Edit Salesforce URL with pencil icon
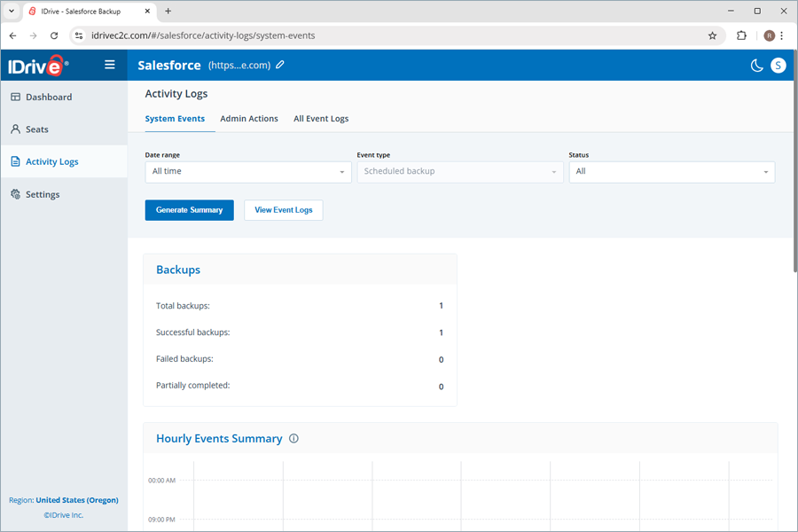Screen dimensions: 798x532 280,65
